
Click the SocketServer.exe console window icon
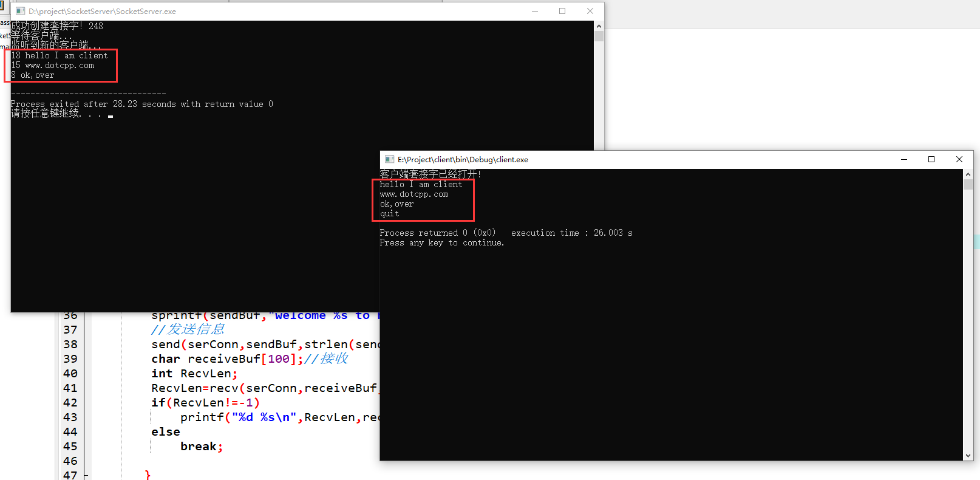pos(21,11)
